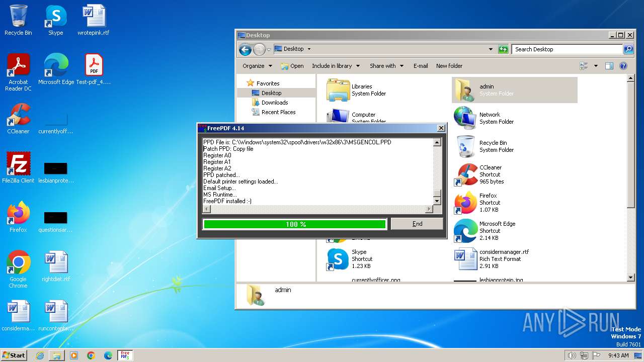Select FileZilla Client desktop icon
644x362 pixels.
tap(18, 167)
